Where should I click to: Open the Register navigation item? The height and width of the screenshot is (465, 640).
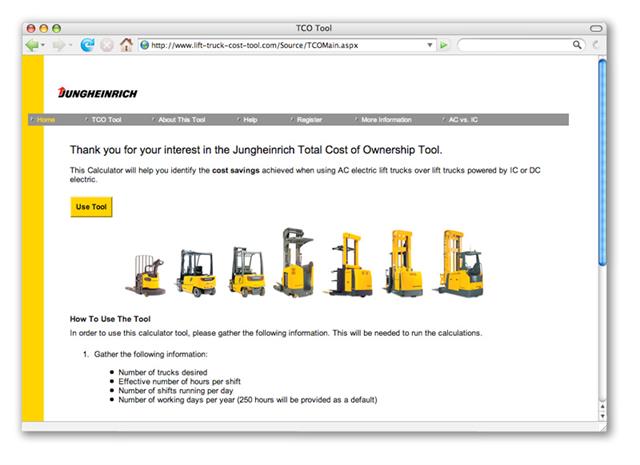(309, 120)
